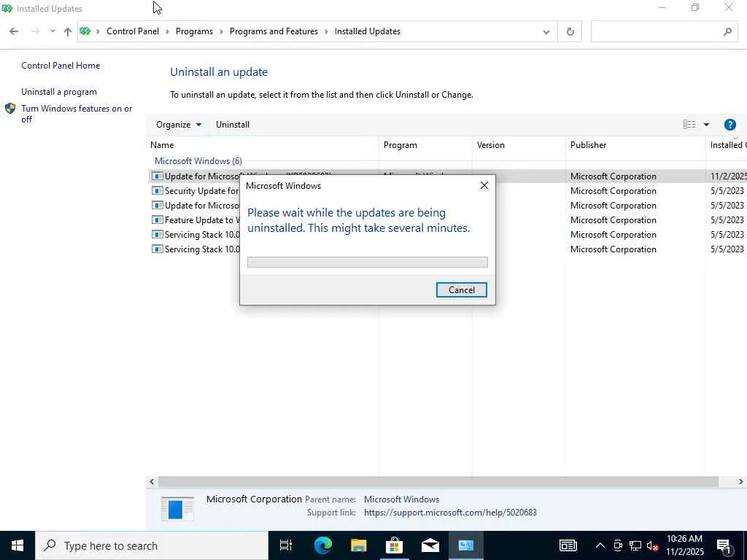Viewport: 747px width, 560px height.
Task: Launch Microsoft Edge from the taskbar
Action: pos(322,545)
